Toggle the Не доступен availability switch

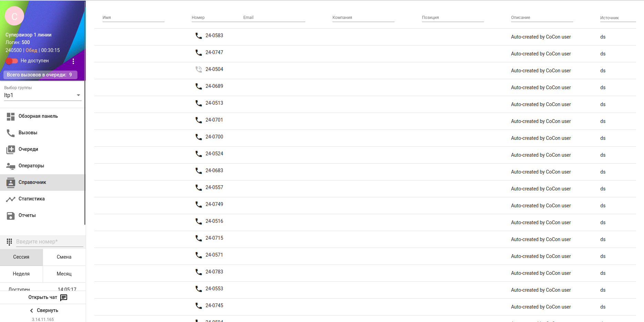pyautogui.click(x=12, y=61)
